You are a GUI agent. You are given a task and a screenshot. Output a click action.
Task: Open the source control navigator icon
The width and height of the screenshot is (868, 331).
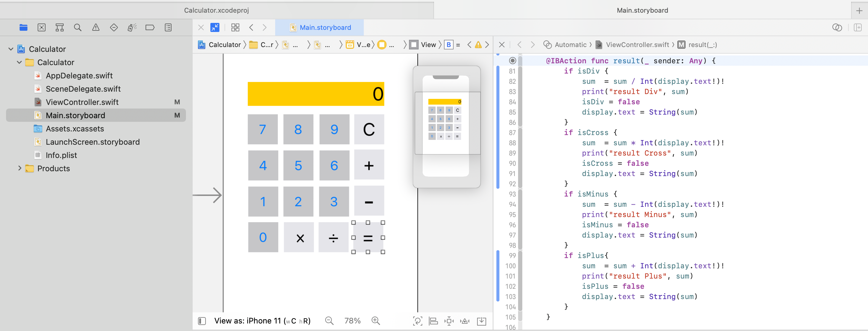click(x=42, y=28)
